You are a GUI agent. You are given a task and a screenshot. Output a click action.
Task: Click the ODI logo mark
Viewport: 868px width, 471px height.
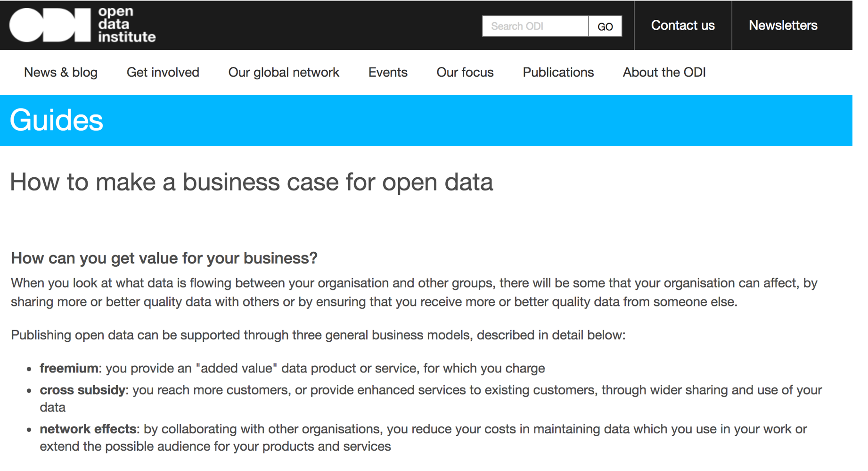pos(50,25)
